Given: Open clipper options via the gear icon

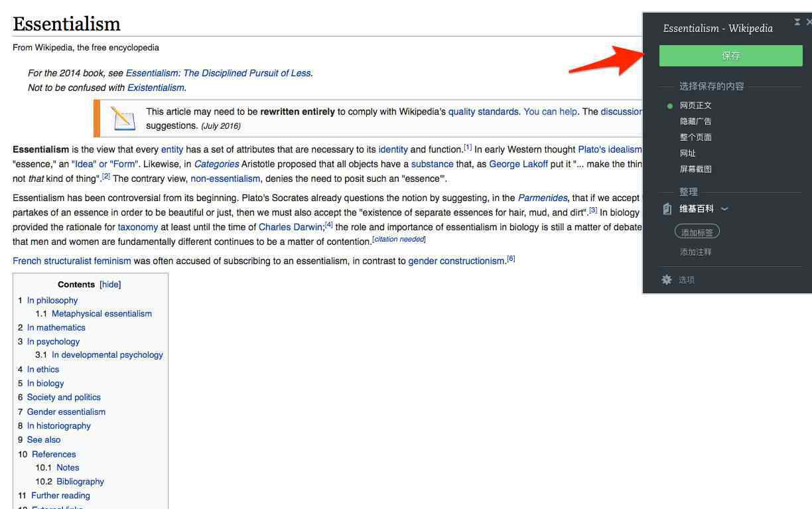Looking at the screenshot, I should (667, 280).
